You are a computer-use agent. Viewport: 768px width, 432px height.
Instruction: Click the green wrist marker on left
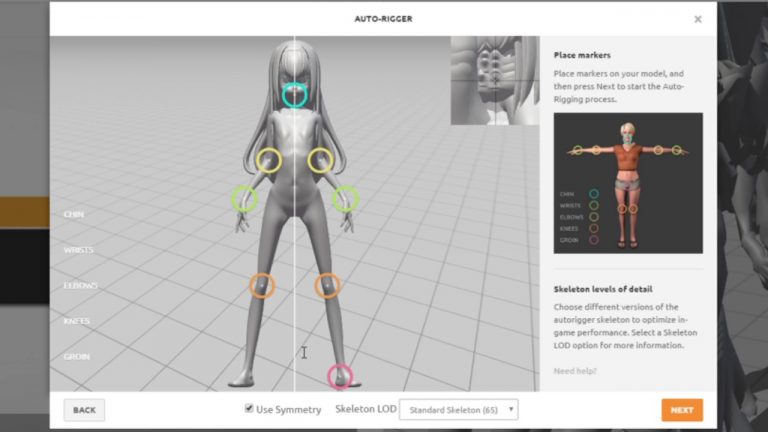tap(245, 198)
